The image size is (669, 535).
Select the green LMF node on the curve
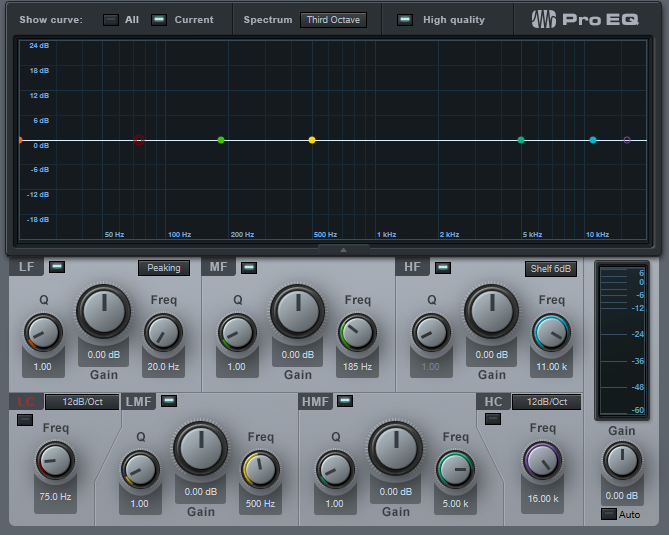[221, 140]
